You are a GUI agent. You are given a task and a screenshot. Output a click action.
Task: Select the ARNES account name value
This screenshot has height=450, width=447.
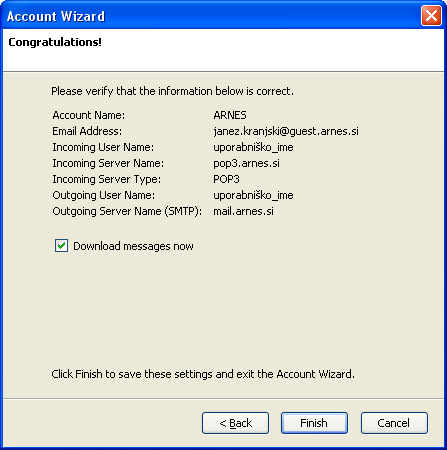coord(230,115)
